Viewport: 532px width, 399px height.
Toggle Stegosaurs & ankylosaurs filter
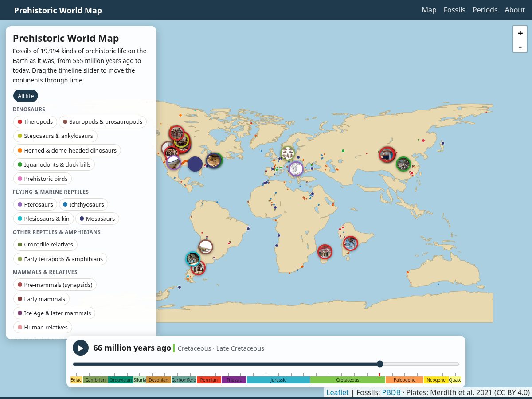click(x=55, y=136)
